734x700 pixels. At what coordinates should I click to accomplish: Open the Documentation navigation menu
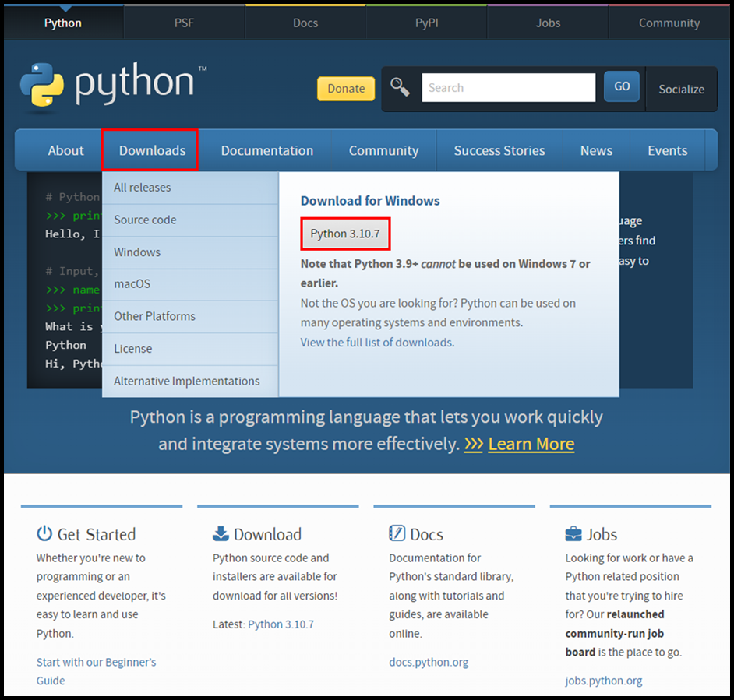click(x=266, y=151)
